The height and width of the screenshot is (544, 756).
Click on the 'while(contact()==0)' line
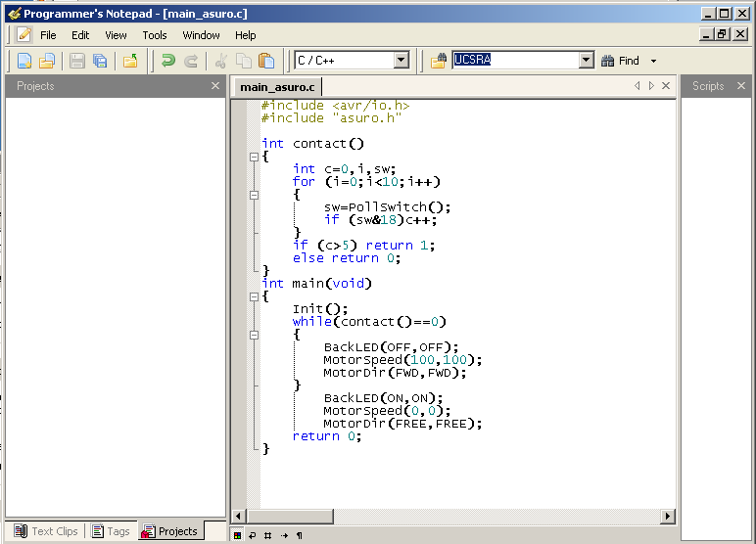(x=369, y=322)
